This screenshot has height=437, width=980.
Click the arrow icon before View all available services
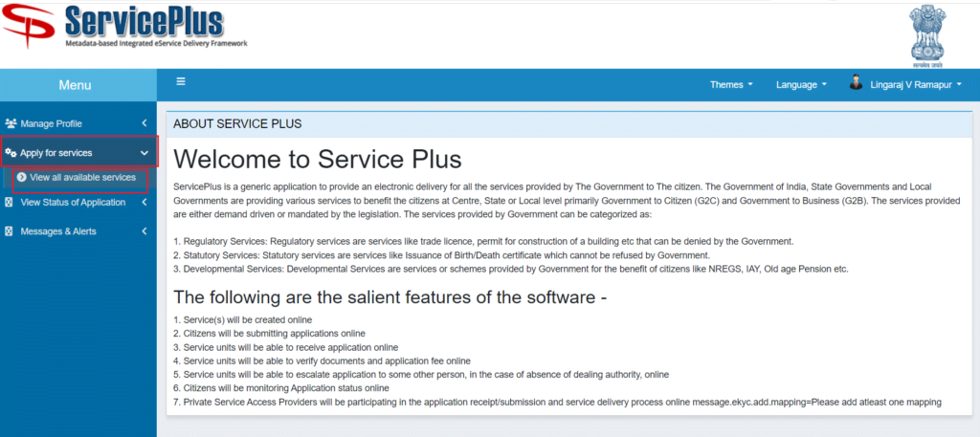(22, 177)
